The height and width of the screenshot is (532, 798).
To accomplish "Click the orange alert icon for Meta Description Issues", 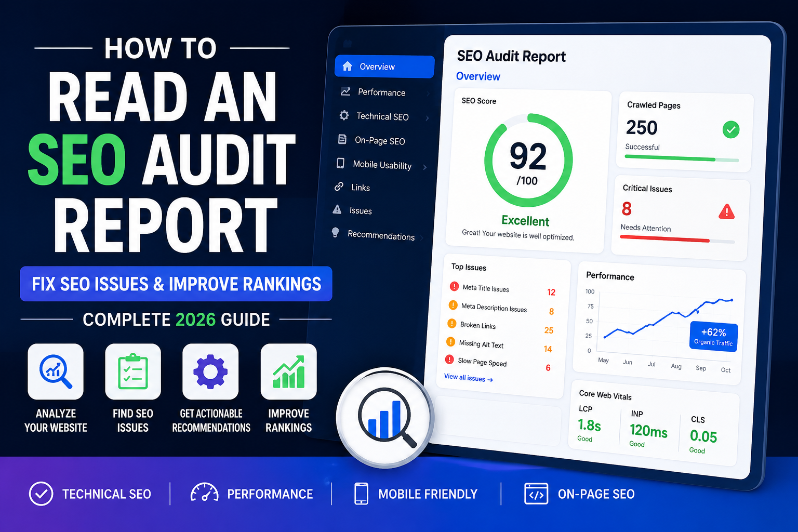I will click(453, 305).
